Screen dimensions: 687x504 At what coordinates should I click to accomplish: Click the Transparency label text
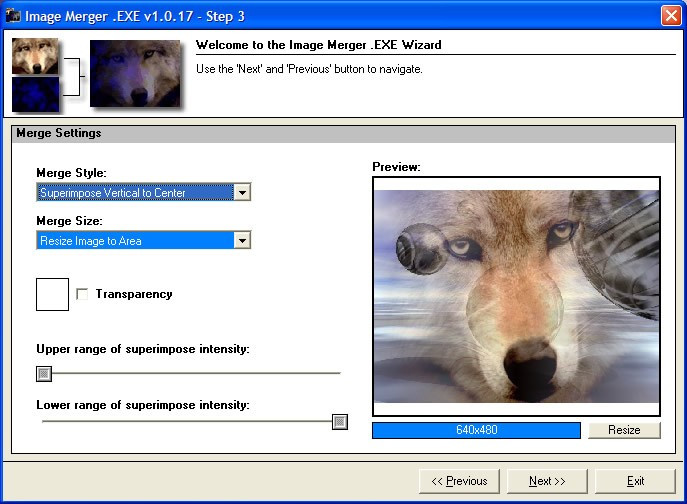pos(134,294)
